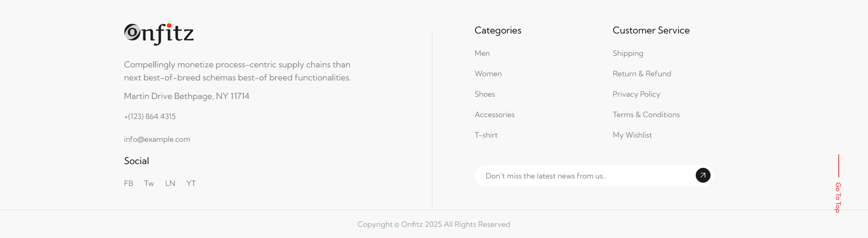
Task: Visit the YT social channel
Action: click(x=191, y=183)
